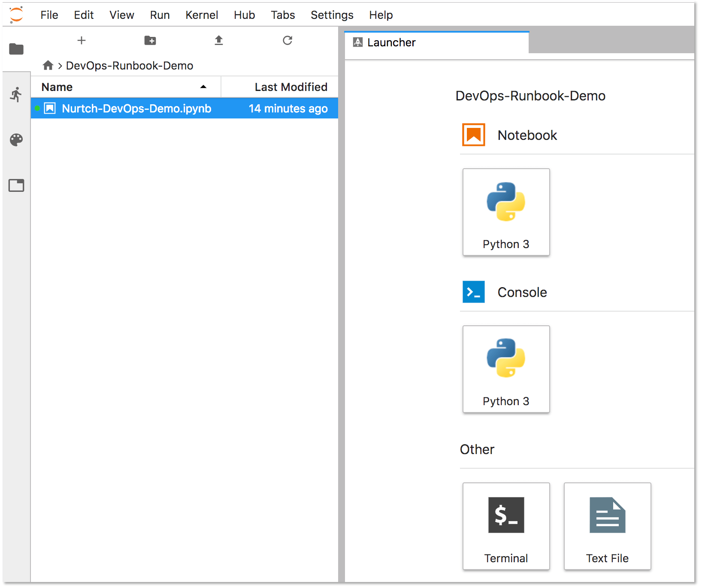This screenshot has width=702, height=588.
Task: Open the Kernel menu
Action: (202, 15)
